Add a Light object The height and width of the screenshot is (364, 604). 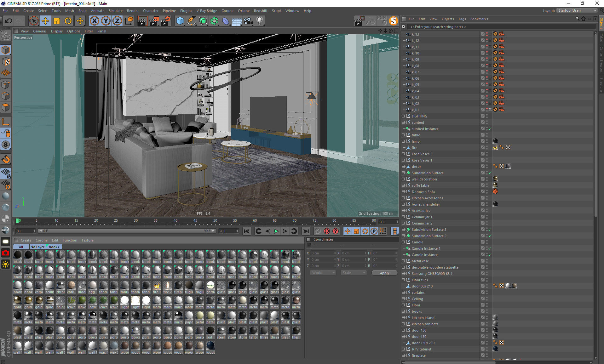click(260, 21)
